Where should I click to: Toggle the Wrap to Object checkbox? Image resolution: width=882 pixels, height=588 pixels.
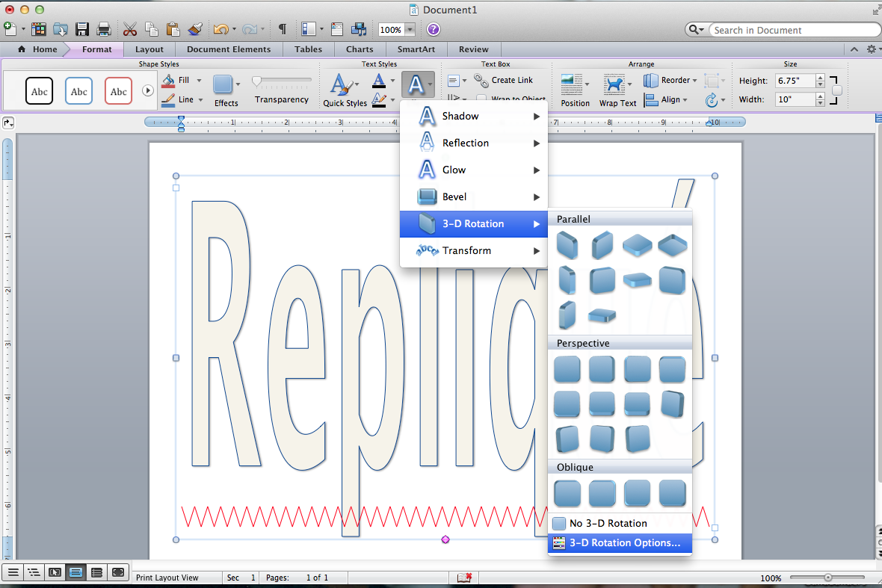[x=482, y=99]
